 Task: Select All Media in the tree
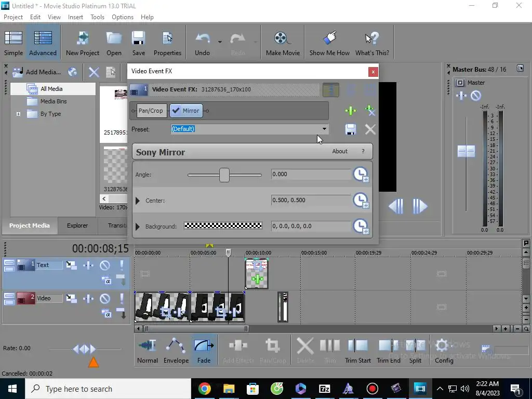51,89
